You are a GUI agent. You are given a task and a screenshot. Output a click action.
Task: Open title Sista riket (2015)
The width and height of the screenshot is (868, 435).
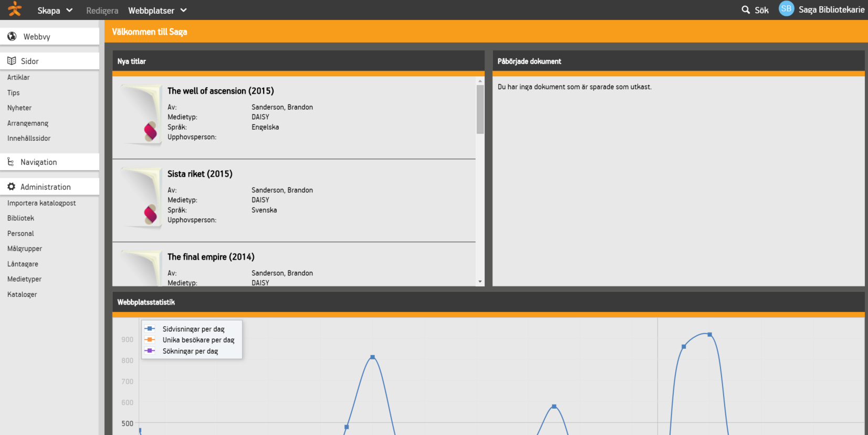[200, 174]
